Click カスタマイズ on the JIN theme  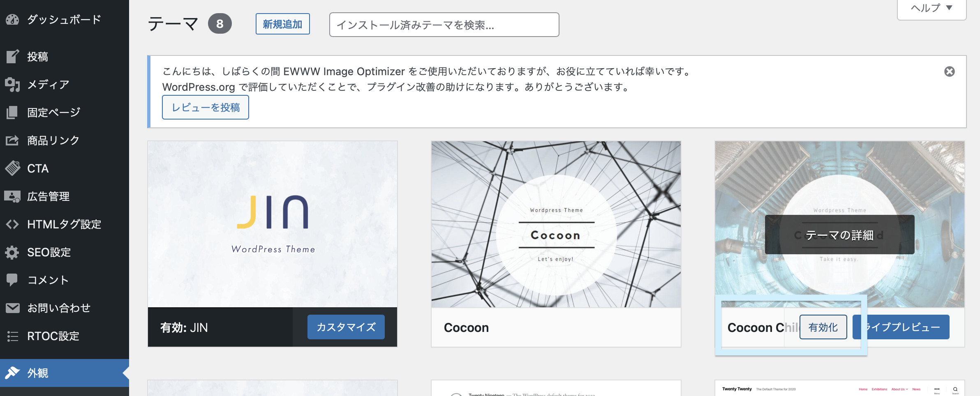coord(346,327)
